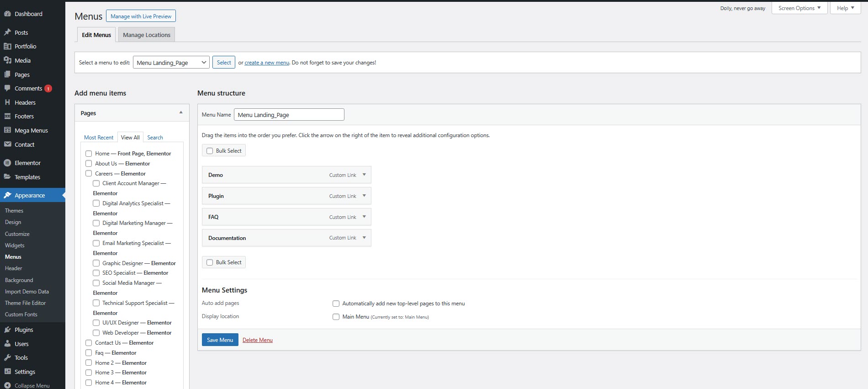Click the Comments speech bubble icon
The height and width of the screenshot is (389, 868).
[x=7, y=88]
